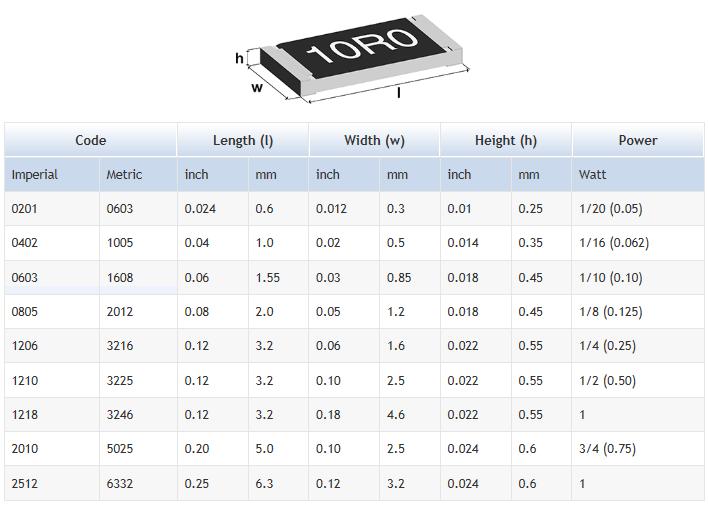Viewport: 709px width, 507px height.
Task: Click width '1.6' mm in the 1206 row
Action: coord(396,346)
